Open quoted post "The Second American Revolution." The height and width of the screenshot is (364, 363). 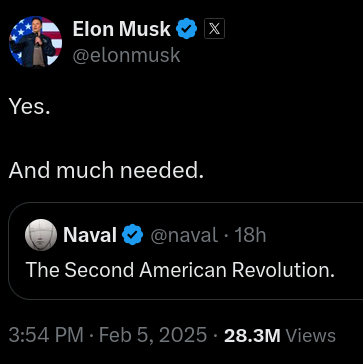(180, 270)
